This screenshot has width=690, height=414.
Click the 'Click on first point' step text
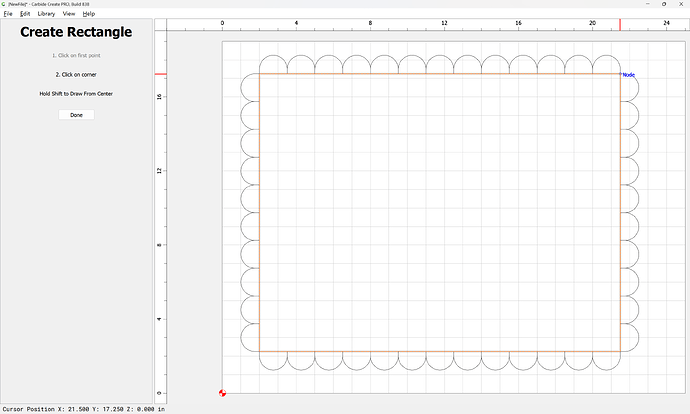tap(76, 55)
